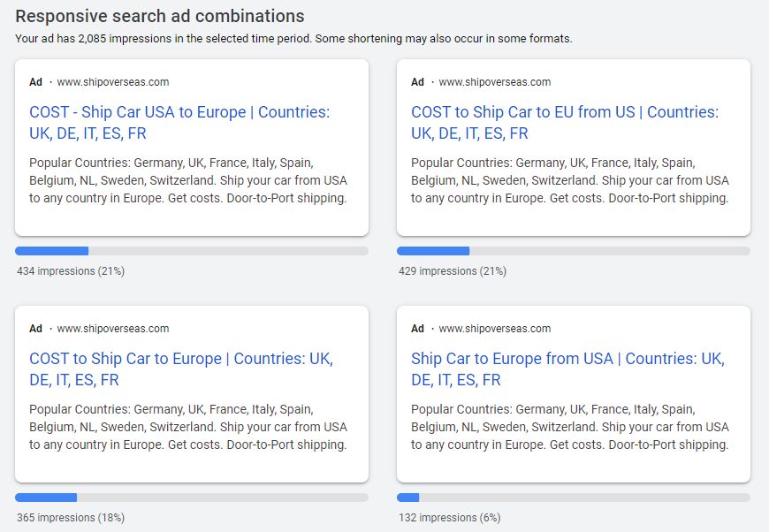Screen dimensions: 769x532
Task: Click the Ad badge on the bottom-right ad card
Action: pyautogui.click(x=417, y=329)
